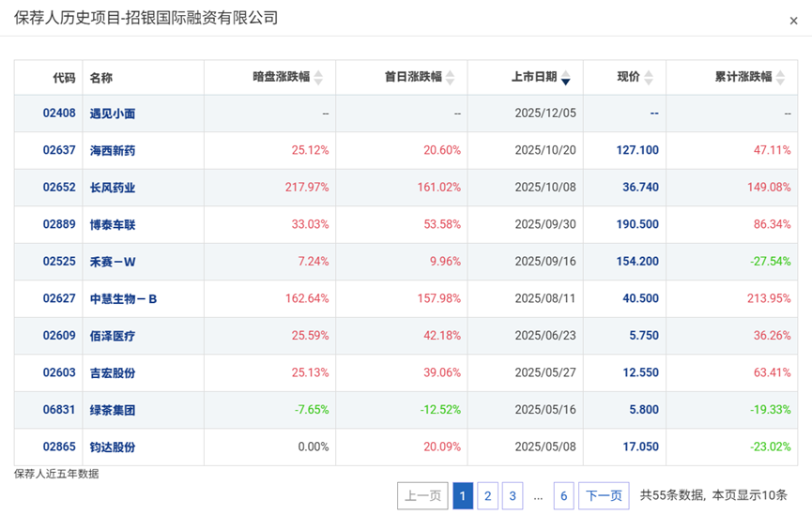
Task: Open stock 遇见小面 link
Action: tap(113, 114)
